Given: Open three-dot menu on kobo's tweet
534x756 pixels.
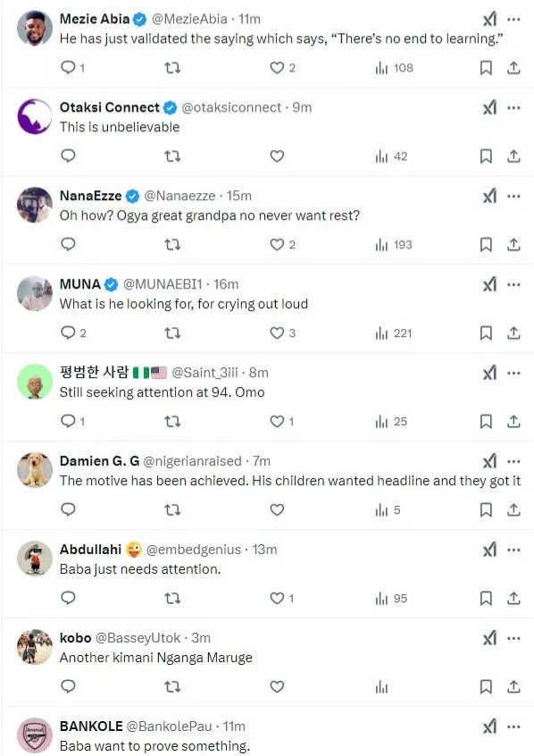Looking at the screenshot, I should (513, 638).
